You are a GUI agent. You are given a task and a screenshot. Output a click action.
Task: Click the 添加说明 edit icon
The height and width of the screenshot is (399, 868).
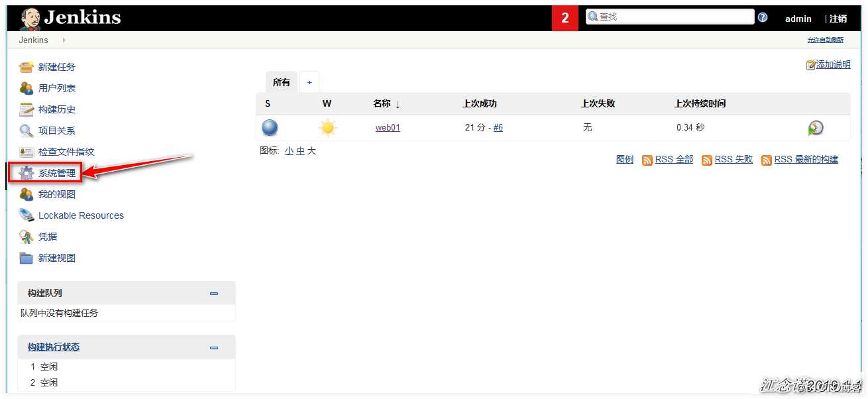click(811, 65)
